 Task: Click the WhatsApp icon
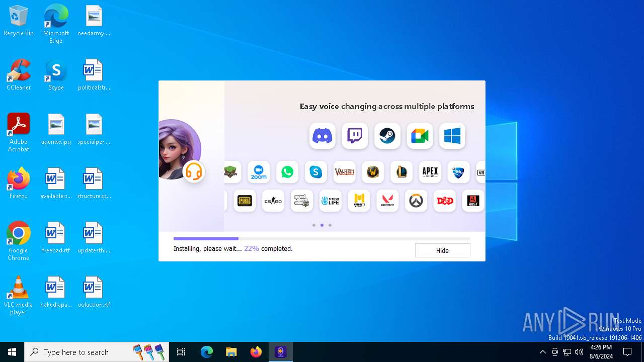click(287, 172)
